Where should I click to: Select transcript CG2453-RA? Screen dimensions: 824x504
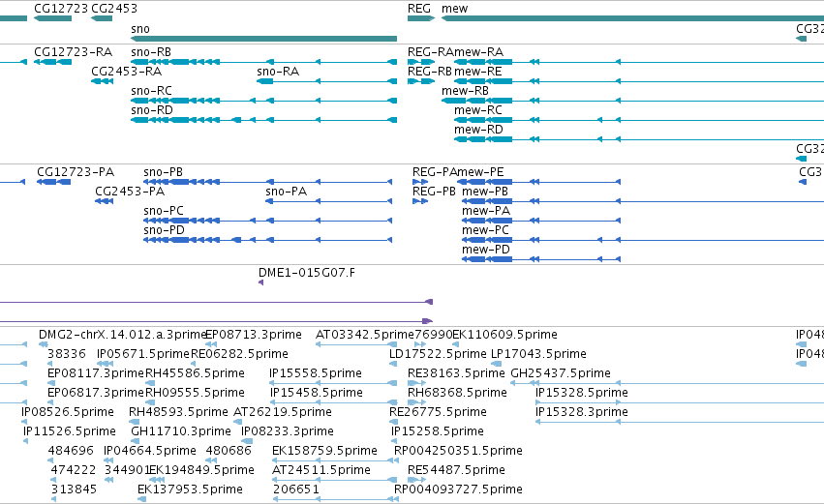[102, 81]
